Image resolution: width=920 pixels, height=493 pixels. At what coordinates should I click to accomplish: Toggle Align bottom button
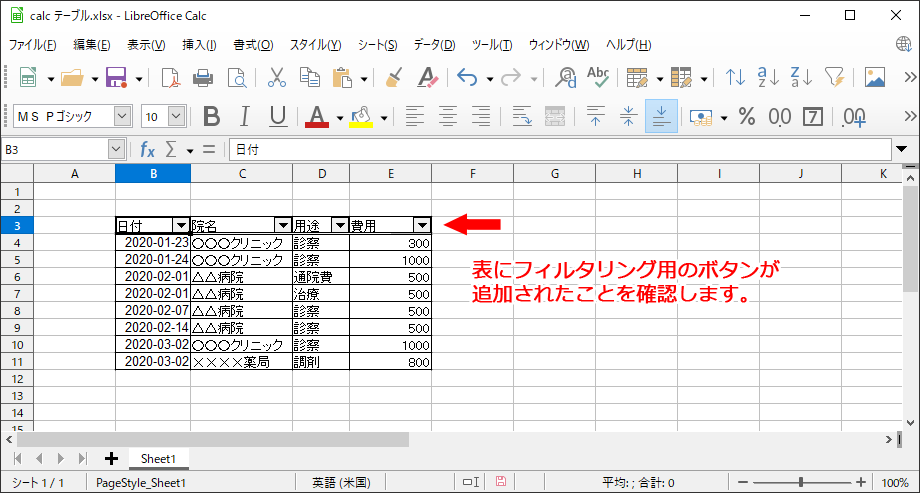(x=661, y=116)
